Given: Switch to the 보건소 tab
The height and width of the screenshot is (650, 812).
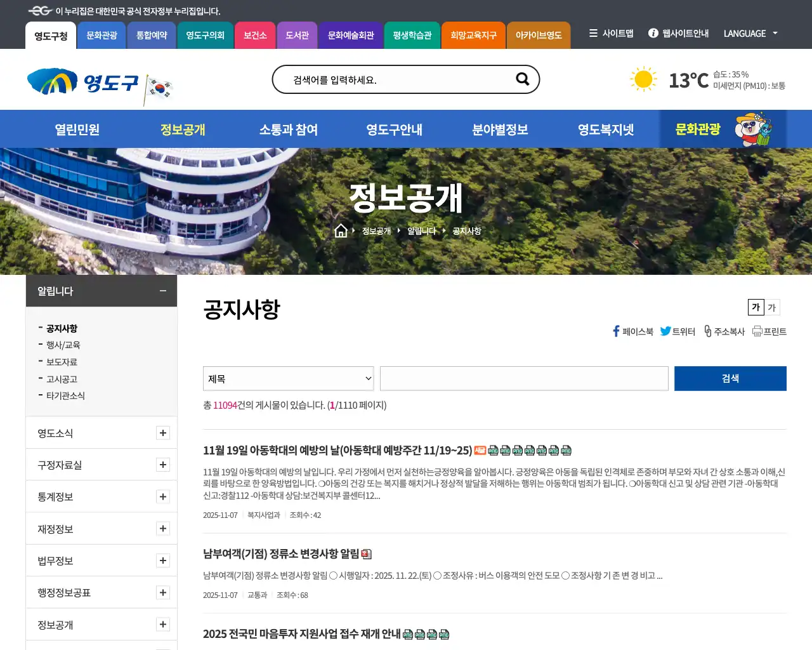Looking at the screenshot, I should [255, 36].
